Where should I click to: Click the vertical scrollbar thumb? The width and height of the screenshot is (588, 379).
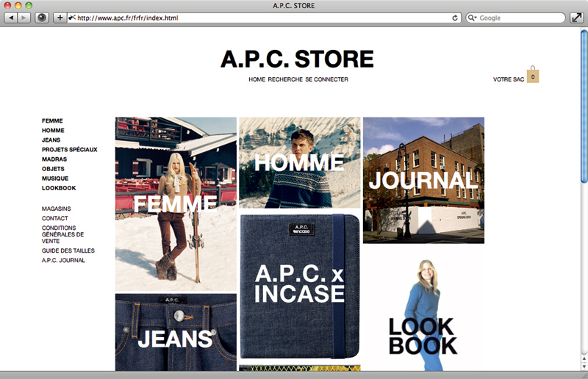[584, 107]
